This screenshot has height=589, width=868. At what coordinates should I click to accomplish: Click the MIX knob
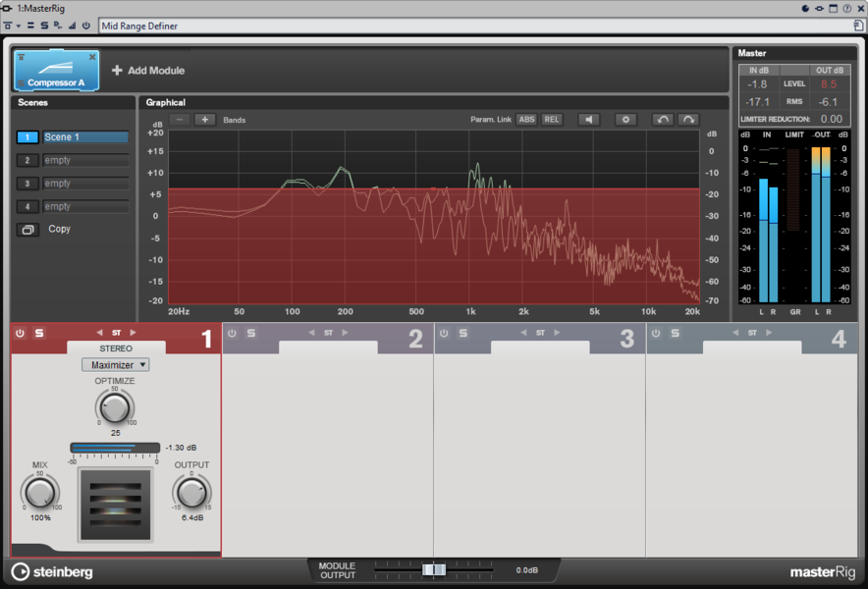(x=40, y=492)
